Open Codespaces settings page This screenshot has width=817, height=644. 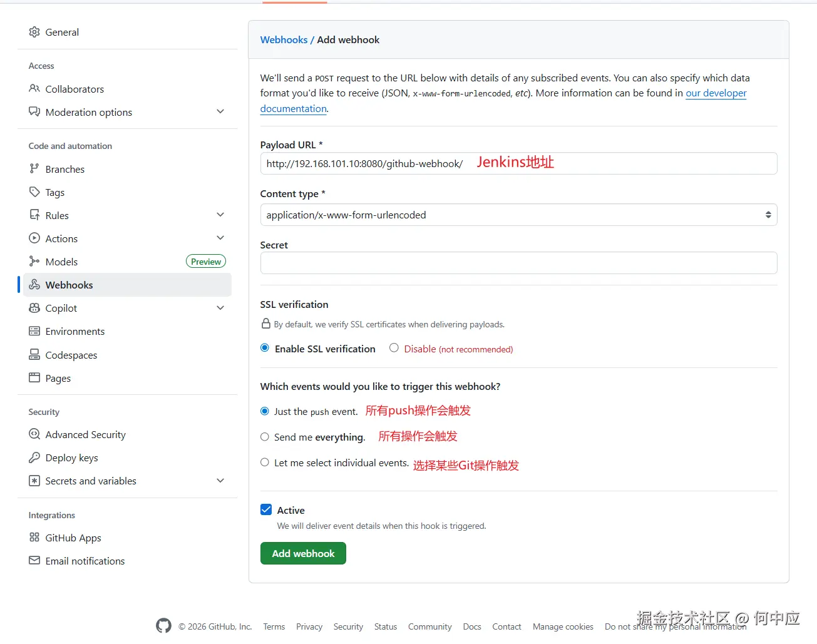[x=71, y=355]
